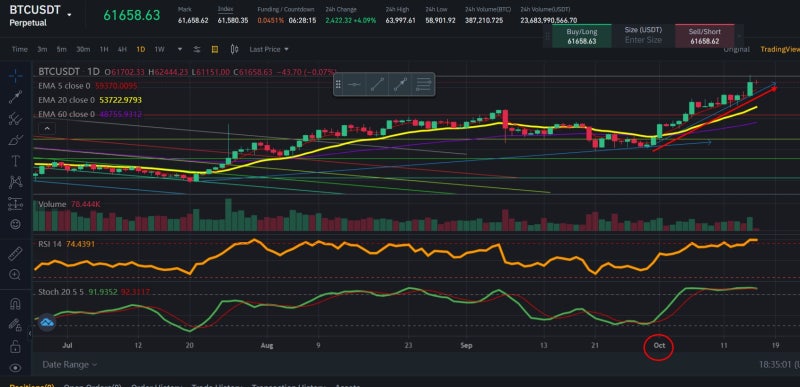Select the ruler measure tool
Image resolution: width=800 pixels, height=387 pixels.
[15, 253]
